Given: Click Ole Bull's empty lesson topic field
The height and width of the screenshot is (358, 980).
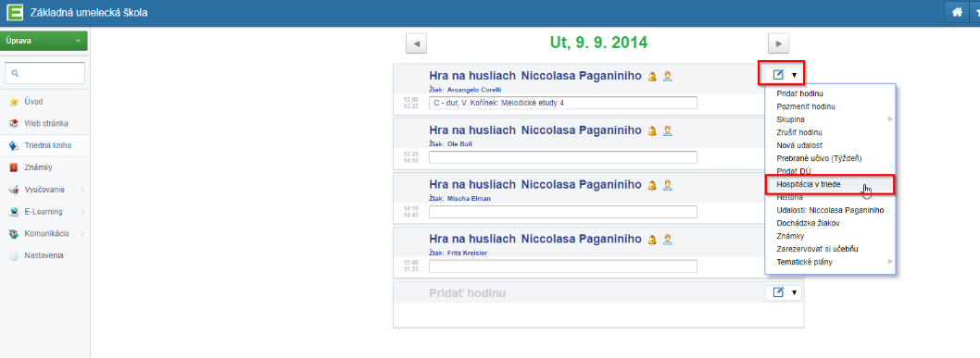Looking at the screenshot, I should pyautogui.click(x=562, y=157).
